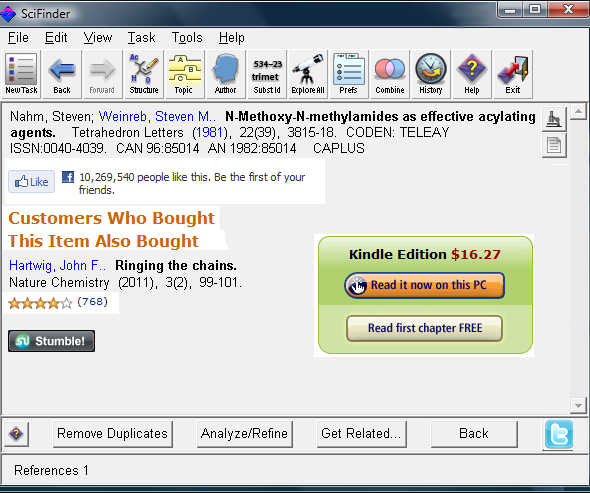Image resolution: width=590 pixels, height=493 pixels.
Task: Click the Kindle Edition $16.27 price text
Action: [425, 254]
